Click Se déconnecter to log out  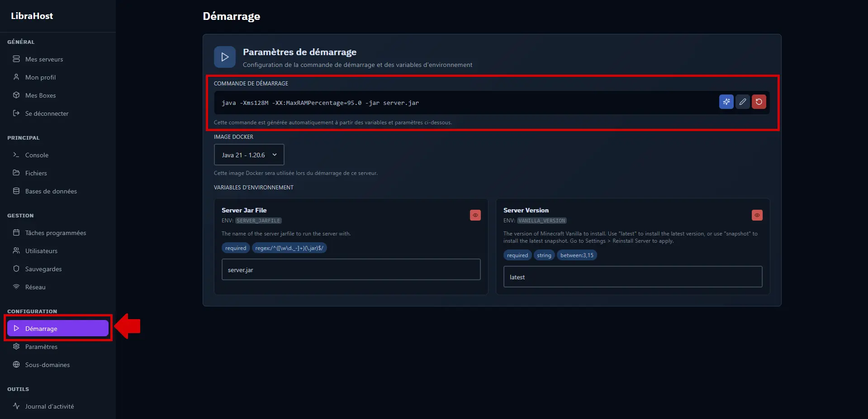click(x=47, y=113)
